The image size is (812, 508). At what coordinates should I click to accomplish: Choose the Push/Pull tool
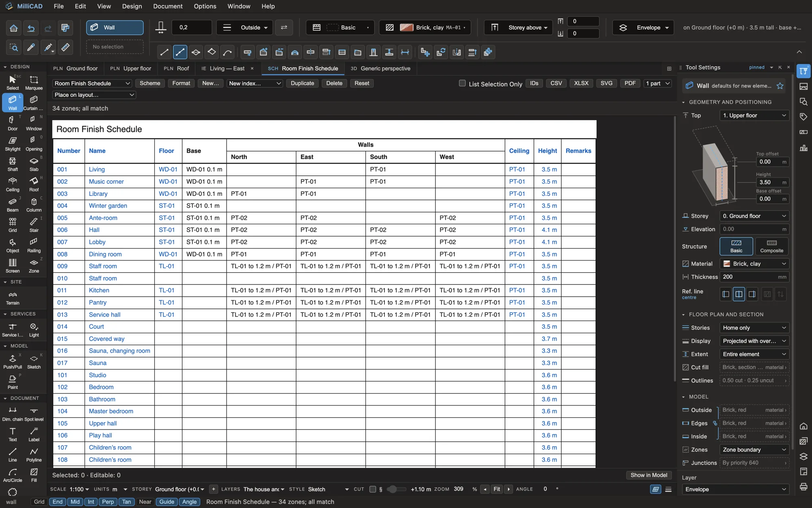13,362
